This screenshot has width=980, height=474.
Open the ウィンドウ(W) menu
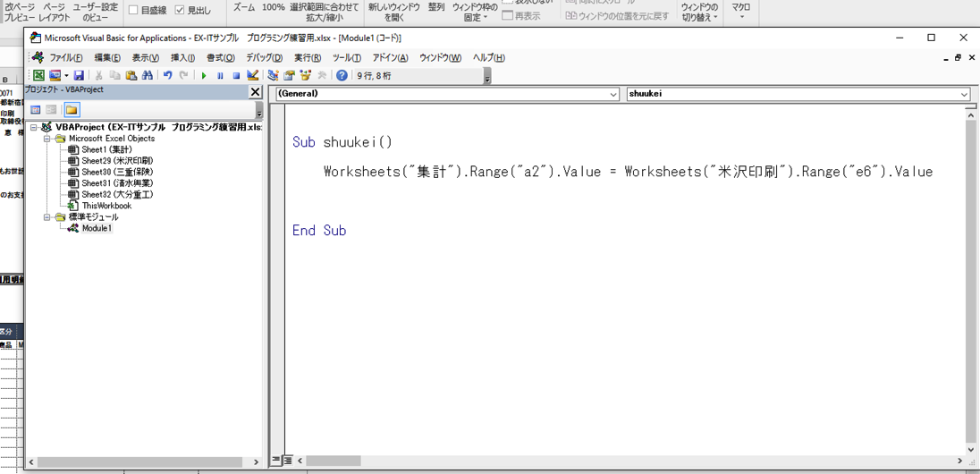(440, 57)
